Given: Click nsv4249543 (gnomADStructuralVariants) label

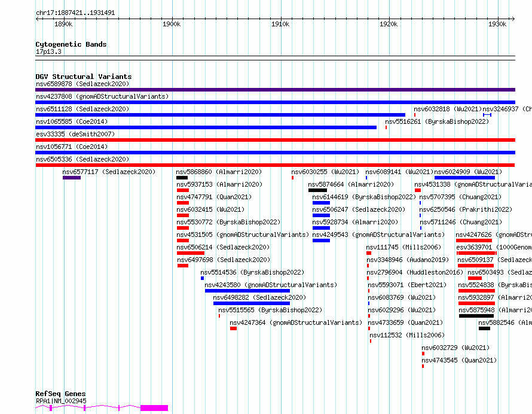Looking at the screenshot, I should [378, 235].
